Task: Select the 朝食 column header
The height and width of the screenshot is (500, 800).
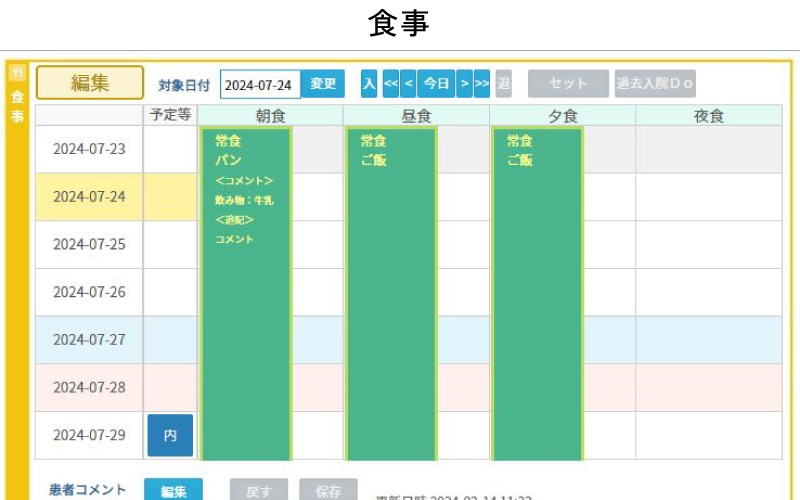Action: tap(270, 116)
